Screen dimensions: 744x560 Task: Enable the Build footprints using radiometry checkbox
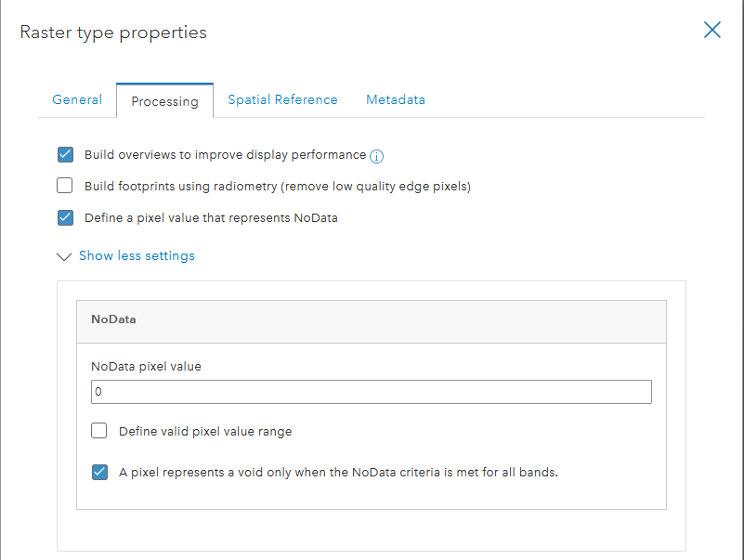[x=65, y=186]
